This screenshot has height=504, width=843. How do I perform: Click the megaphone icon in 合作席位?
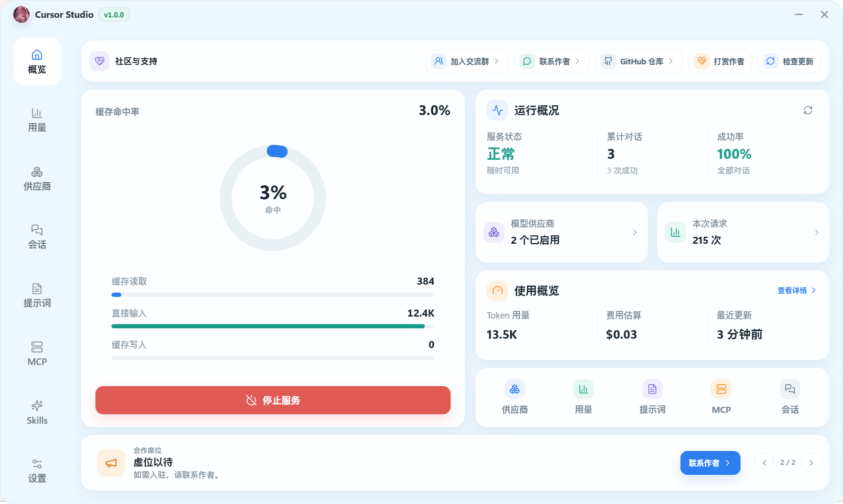[111, 463]
